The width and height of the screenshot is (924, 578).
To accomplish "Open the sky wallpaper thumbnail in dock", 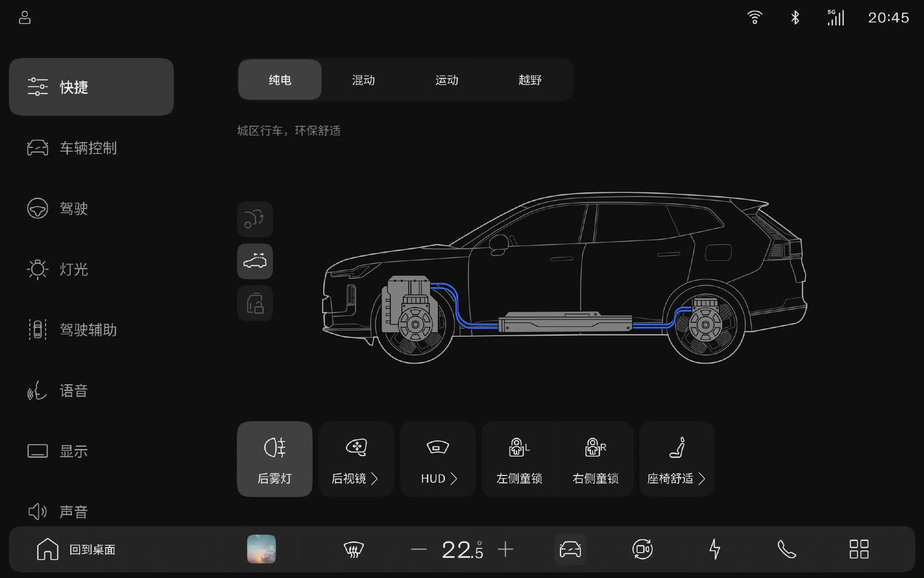I will click(261, 549).
